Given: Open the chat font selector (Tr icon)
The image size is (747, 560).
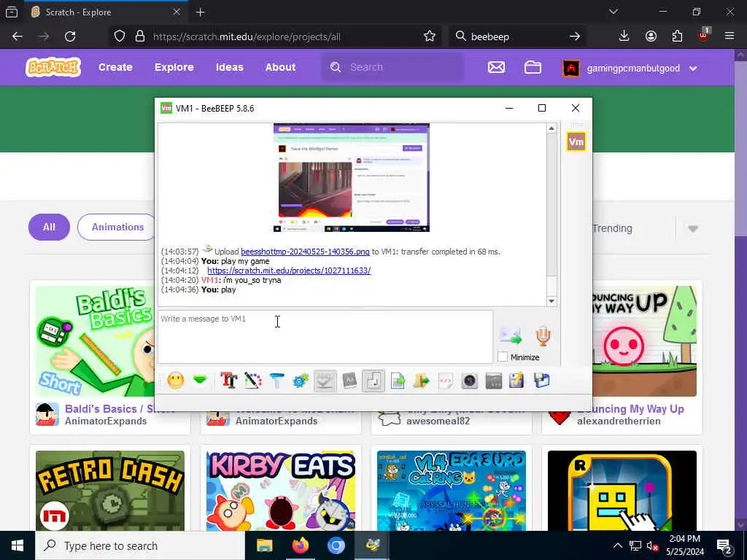Looking at the screenshot, I should (228, 380).
